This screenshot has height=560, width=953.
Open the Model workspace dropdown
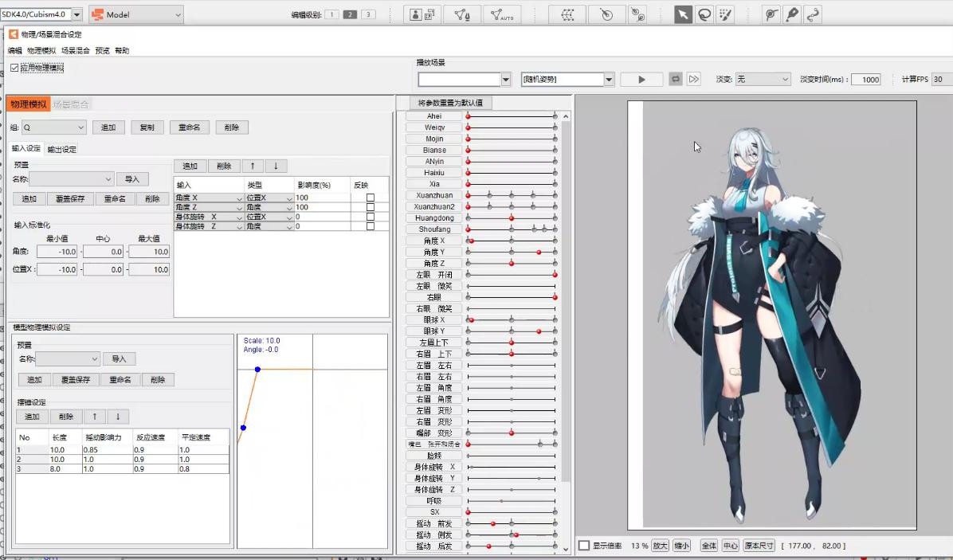click(x=178, y=14)
